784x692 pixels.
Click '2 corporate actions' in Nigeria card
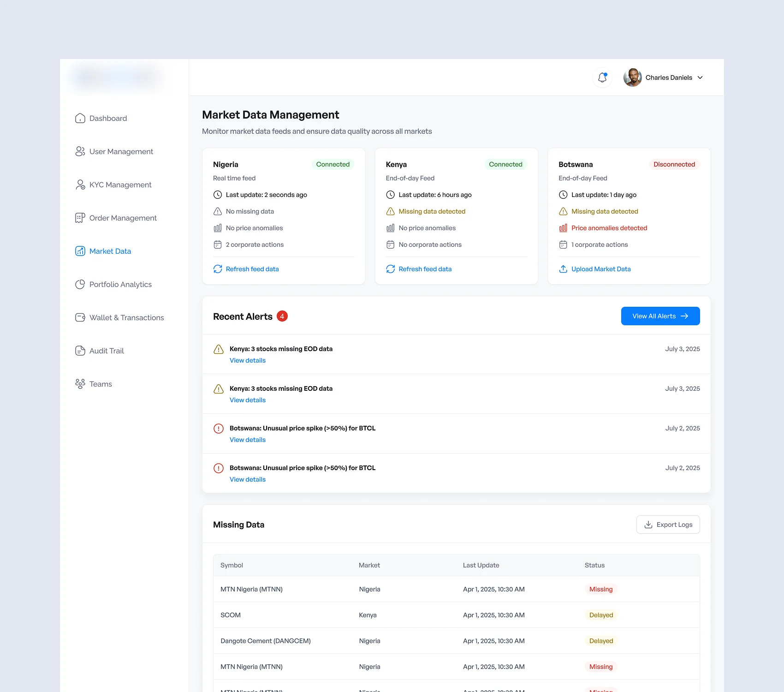point(255,245)
